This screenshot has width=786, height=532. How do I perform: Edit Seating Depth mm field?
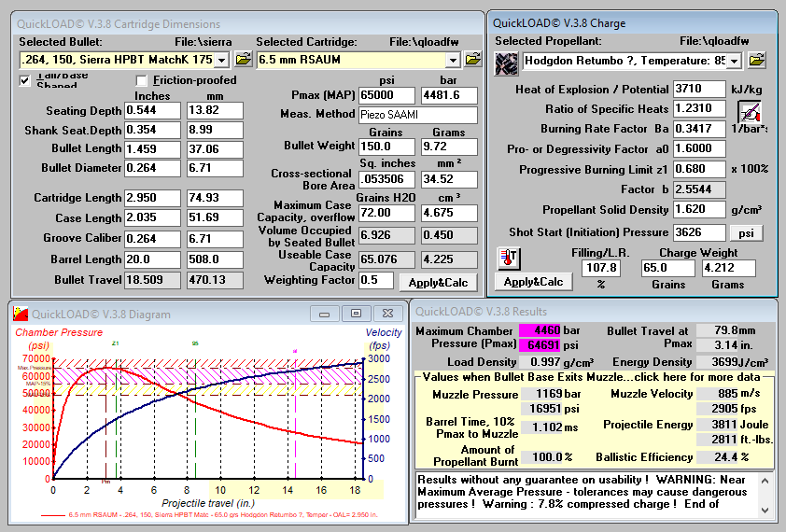click(x=215, y=110)
